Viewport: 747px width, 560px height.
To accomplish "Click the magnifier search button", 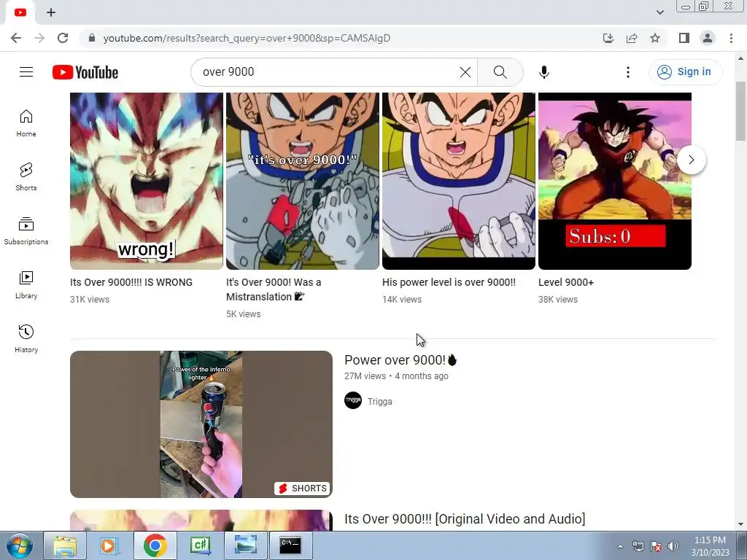I will tap(500, 72).
